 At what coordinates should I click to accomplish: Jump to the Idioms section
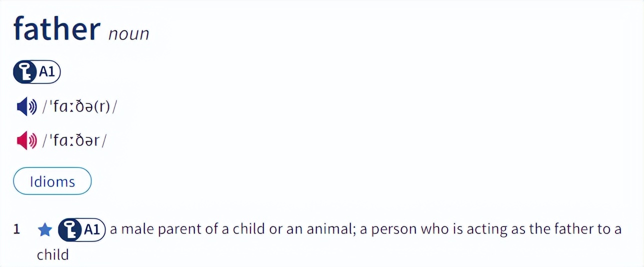click(52, 181)
